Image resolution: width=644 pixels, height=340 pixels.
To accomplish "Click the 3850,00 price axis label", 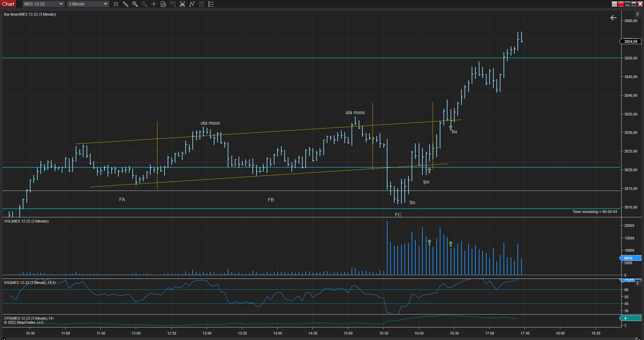I will click(630, 58).
